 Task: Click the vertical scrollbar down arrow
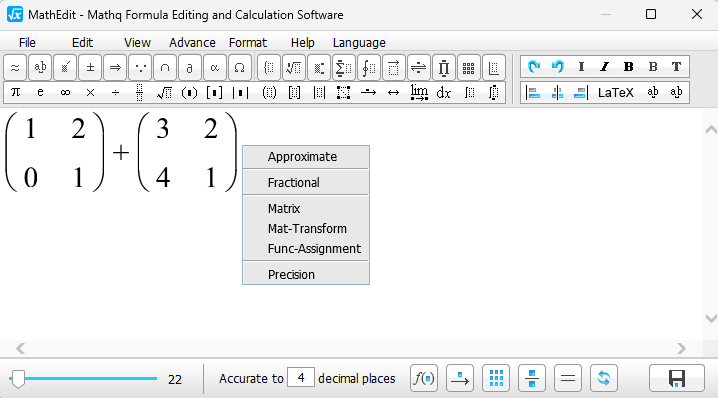(711, 318)
